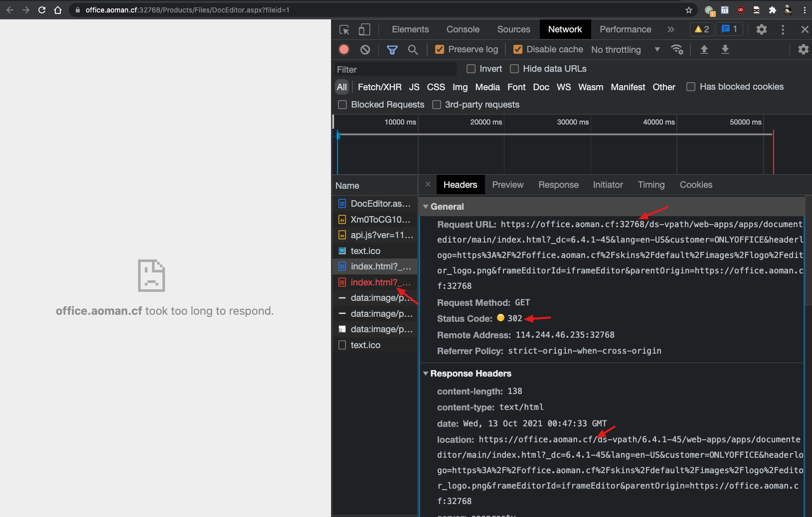This screenshot has height=517, width=812.
Task: Enable the Hide data URLs checkbox
Action: coord(515,69)
